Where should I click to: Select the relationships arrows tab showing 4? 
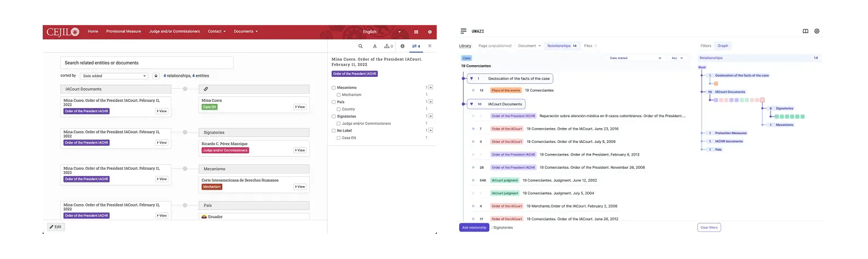click(x=416, y=46)
